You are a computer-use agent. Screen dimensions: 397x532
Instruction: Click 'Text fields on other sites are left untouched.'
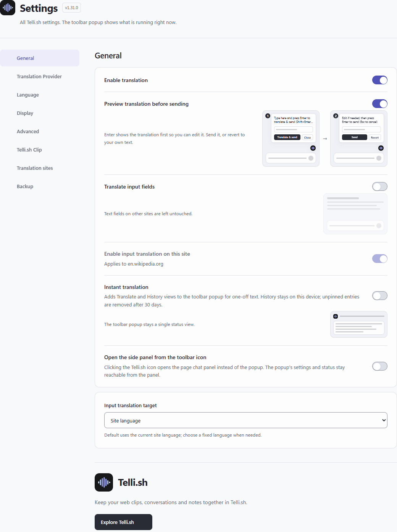tap(148, 214)
